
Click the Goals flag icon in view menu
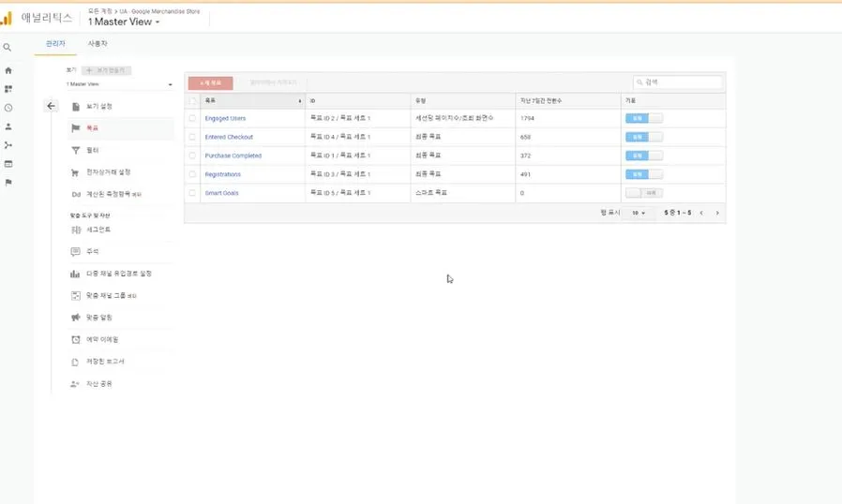pos(76,128)
